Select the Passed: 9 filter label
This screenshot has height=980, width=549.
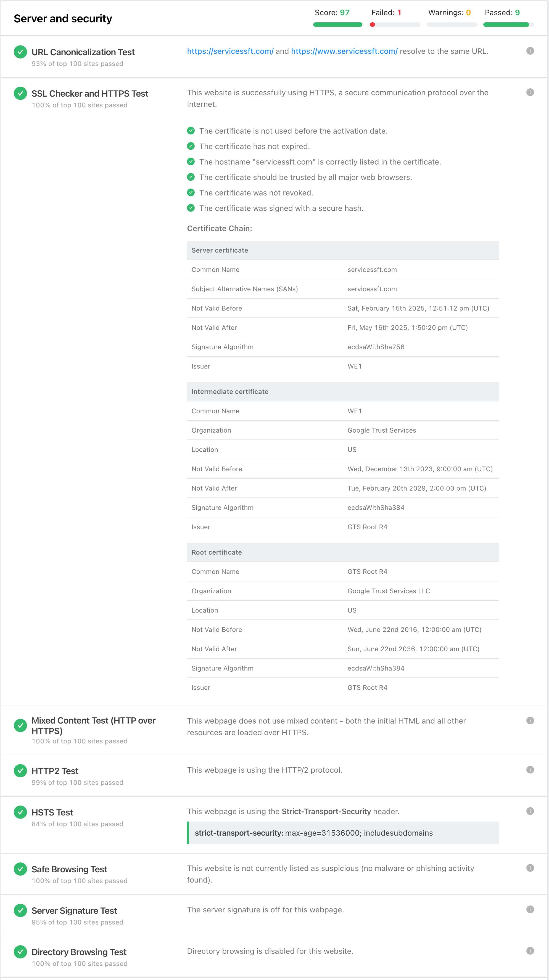coord(502,12)
